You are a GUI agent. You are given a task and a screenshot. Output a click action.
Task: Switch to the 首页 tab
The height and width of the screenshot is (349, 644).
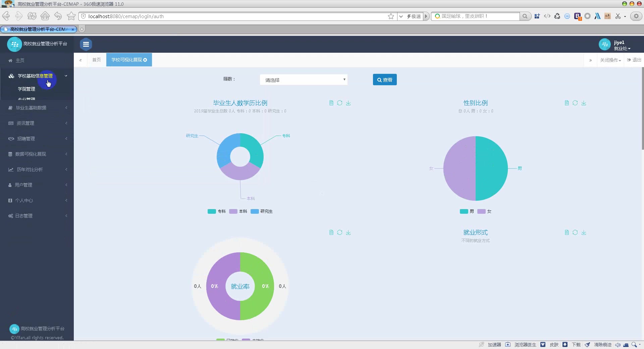97,60
